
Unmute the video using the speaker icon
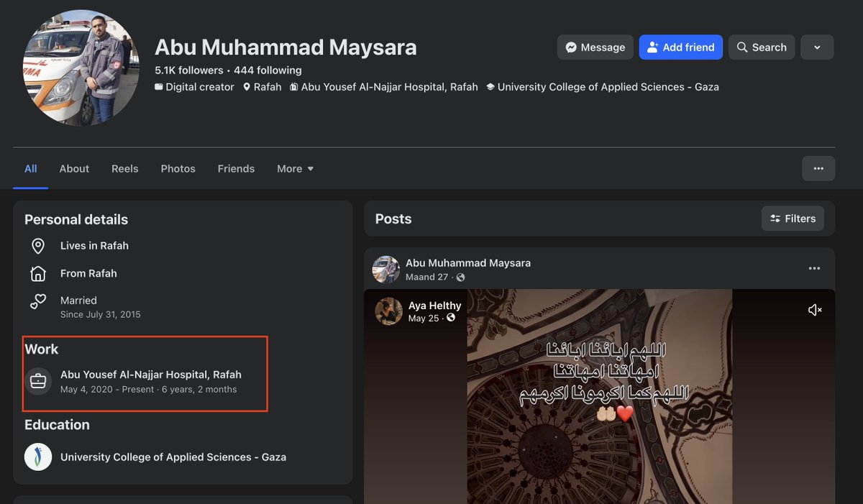click(x=815, y=310)
